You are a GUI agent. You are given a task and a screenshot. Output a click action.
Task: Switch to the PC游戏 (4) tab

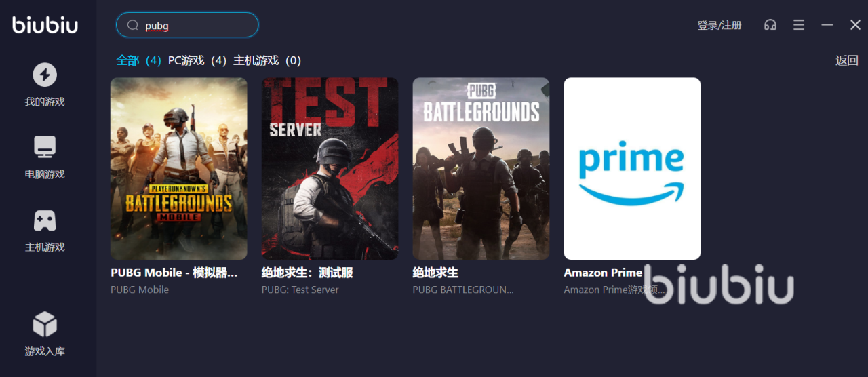(197, 60)
